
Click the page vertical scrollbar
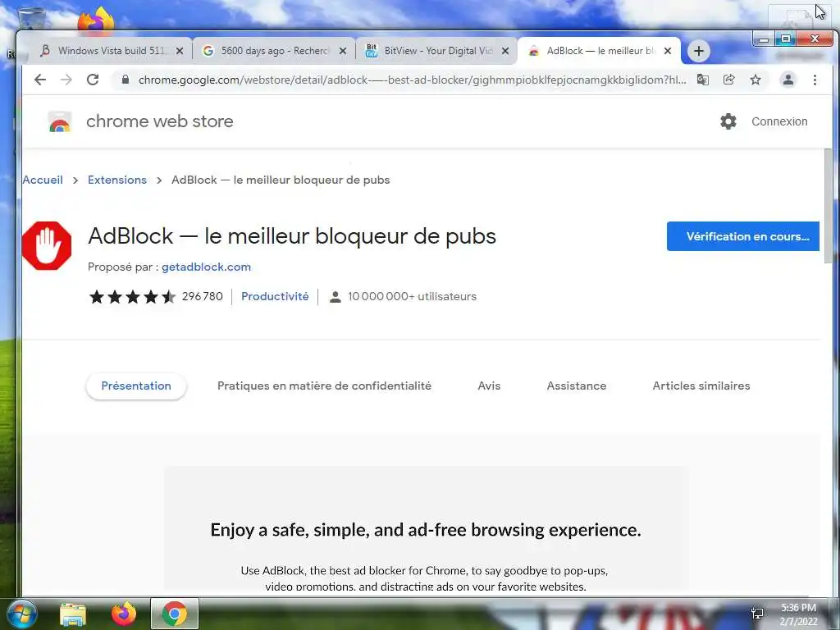click(x=829, y=206)
